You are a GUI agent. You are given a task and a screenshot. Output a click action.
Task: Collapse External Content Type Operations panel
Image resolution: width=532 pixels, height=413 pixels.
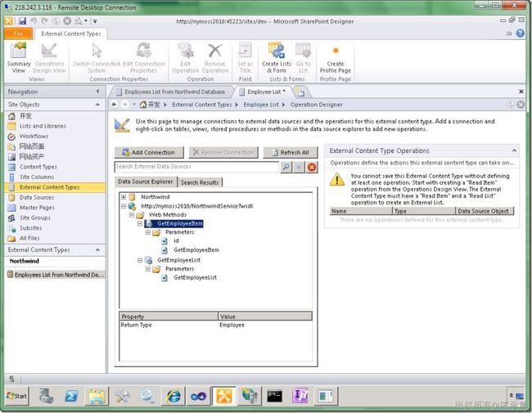514,150
